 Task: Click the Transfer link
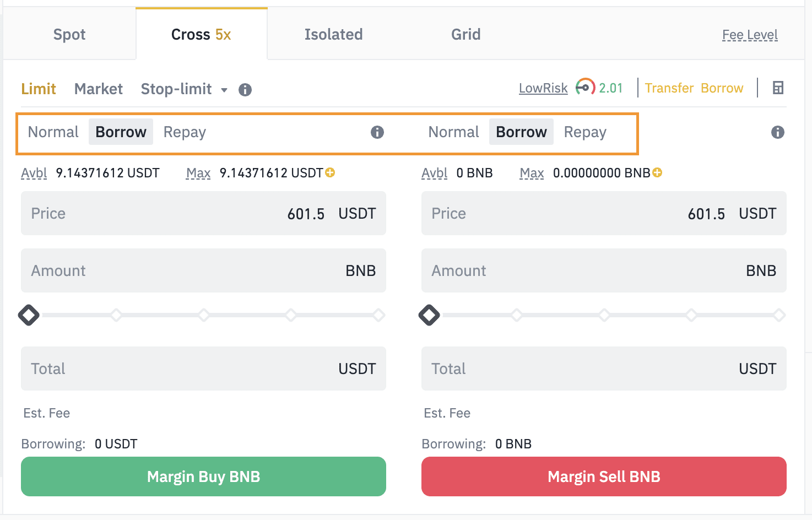pos(669,88)
